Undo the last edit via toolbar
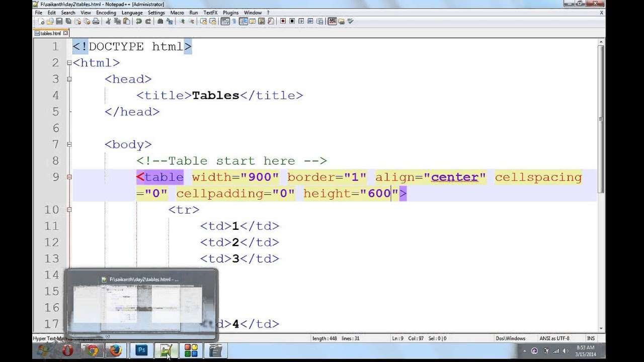This screenshot has width=644, height=362. pyautogui.click(x=138, y=21)
